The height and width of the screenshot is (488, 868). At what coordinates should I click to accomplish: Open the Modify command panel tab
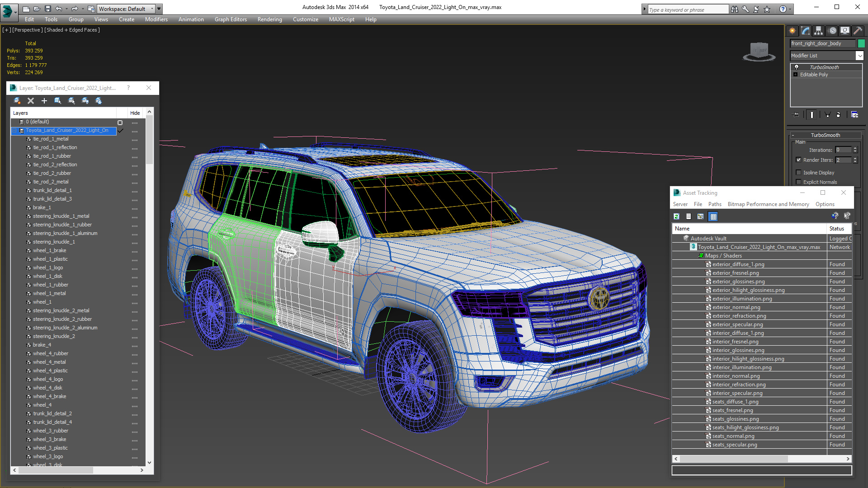pos(806,31)
